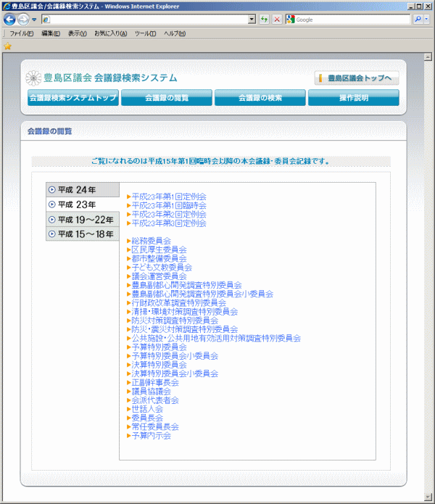
Task: Open the 世話人会 link
Action: pos(147,409)
